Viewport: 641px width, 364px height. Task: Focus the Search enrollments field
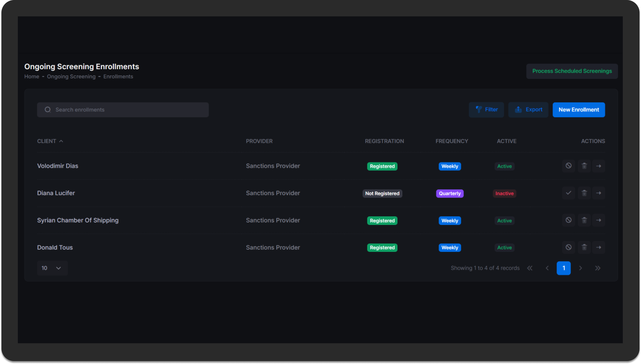123,110
